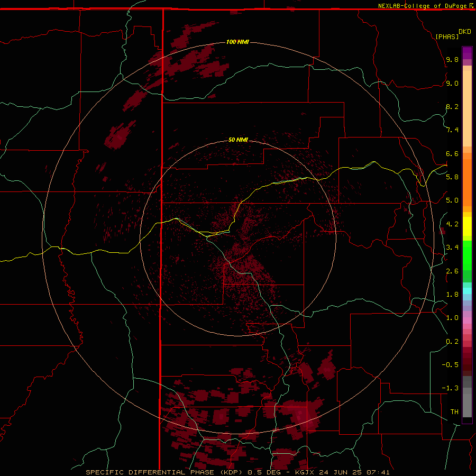
Task: Click the NEXLAB-College of DuPage watermark text
Action: click(422, 6)
